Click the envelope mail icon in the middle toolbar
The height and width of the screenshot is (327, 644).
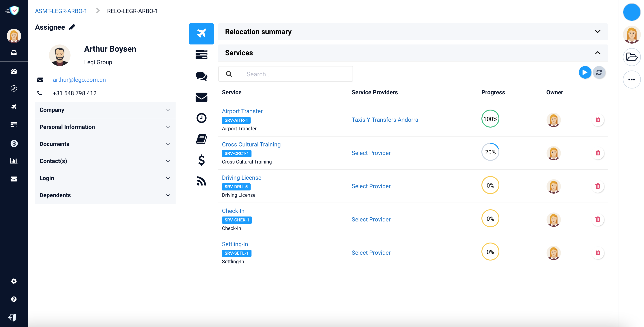[x=201, y=97]
